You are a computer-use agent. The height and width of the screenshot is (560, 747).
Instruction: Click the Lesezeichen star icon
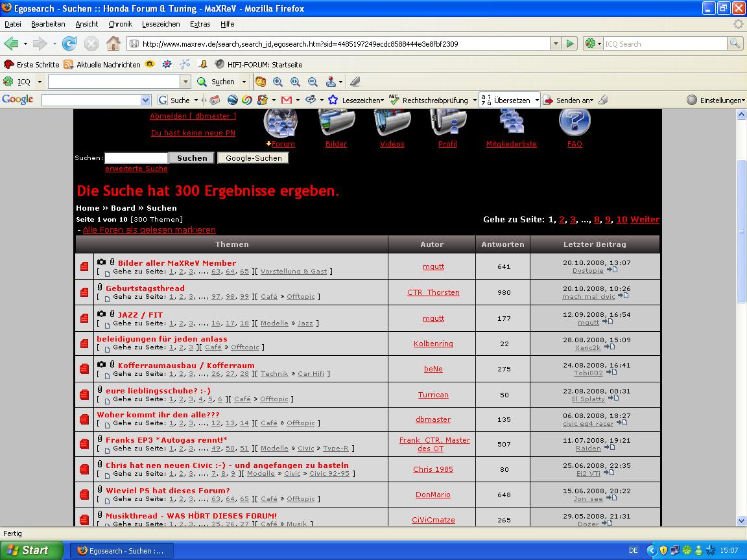click(333, 100)
